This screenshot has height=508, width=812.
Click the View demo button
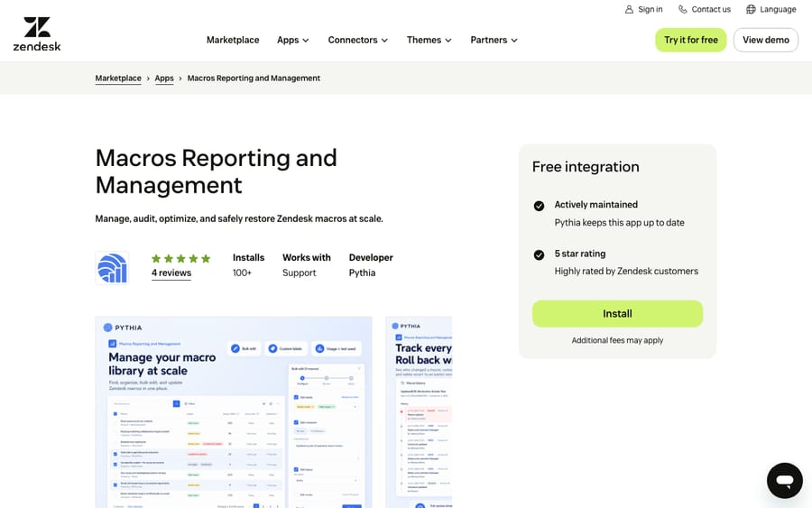pyautogui.click(x=766, y=40)
